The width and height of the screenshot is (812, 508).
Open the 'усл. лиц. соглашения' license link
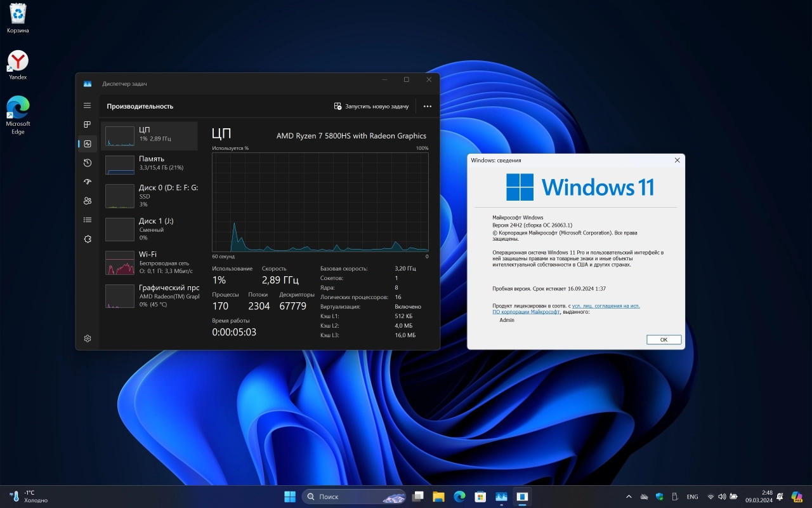coord(606,305)
